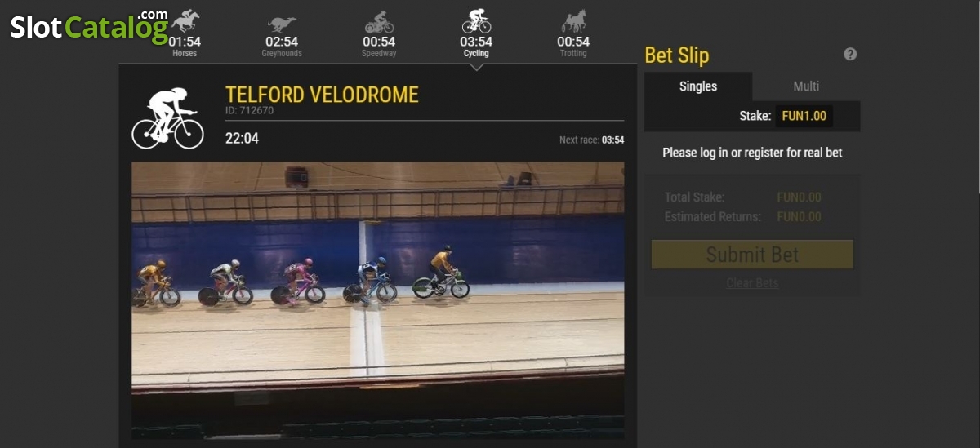
Task: Select the Trotting horse-cart icon
Action: pyautogui.click(x=573, y=21)
